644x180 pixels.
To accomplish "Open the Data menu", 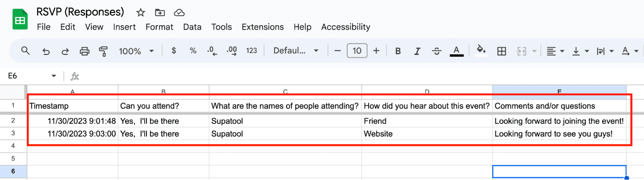I will click(x=192, y=27).
